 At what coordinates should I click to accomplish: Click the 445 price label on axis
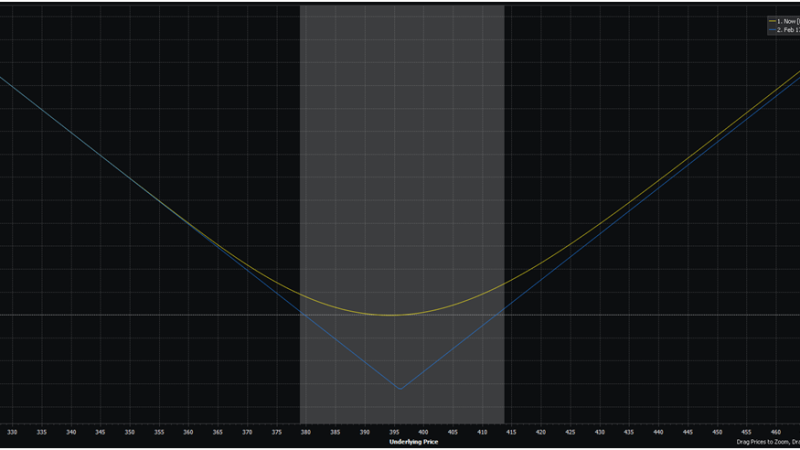point(688,432)
